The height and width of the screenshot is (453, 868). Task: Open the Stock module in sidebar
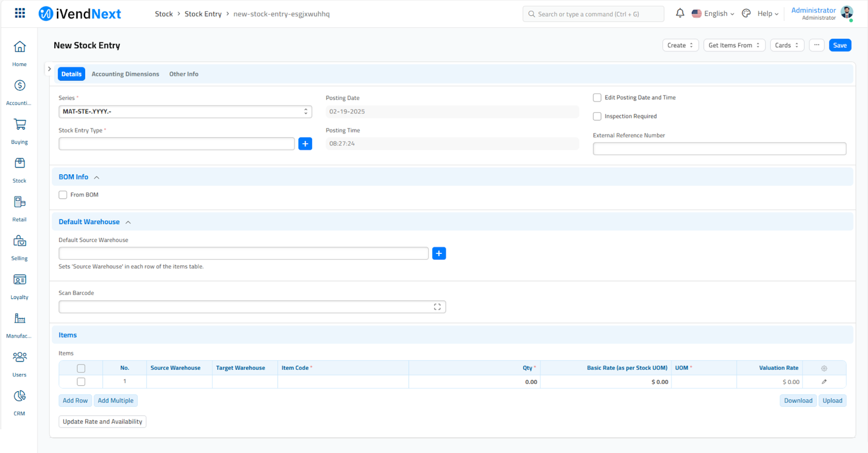pyautogui.click(x=20, y=163)
